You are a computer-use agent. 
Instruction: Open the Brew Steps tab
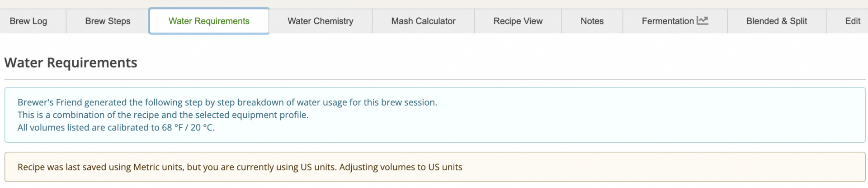[108, 21]
